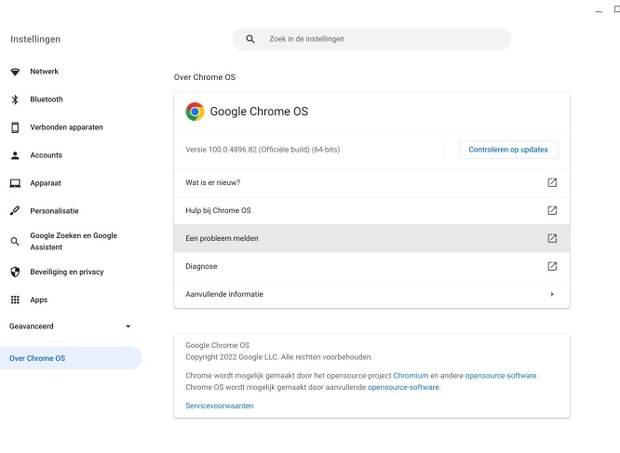The image size is (620, 453).
Task: Focus the Zoek in de instellingen field
Action: [x=372, y=39]
